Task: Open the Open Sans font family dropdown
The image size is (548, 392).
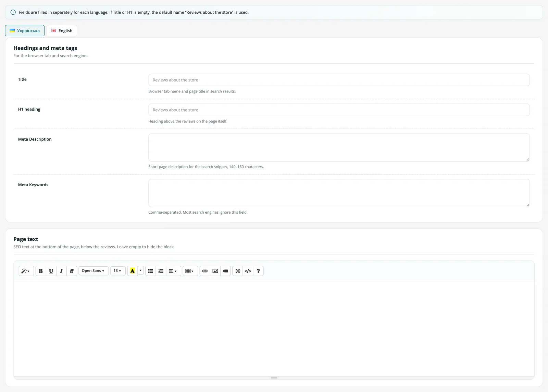Action: coord(94,271)
